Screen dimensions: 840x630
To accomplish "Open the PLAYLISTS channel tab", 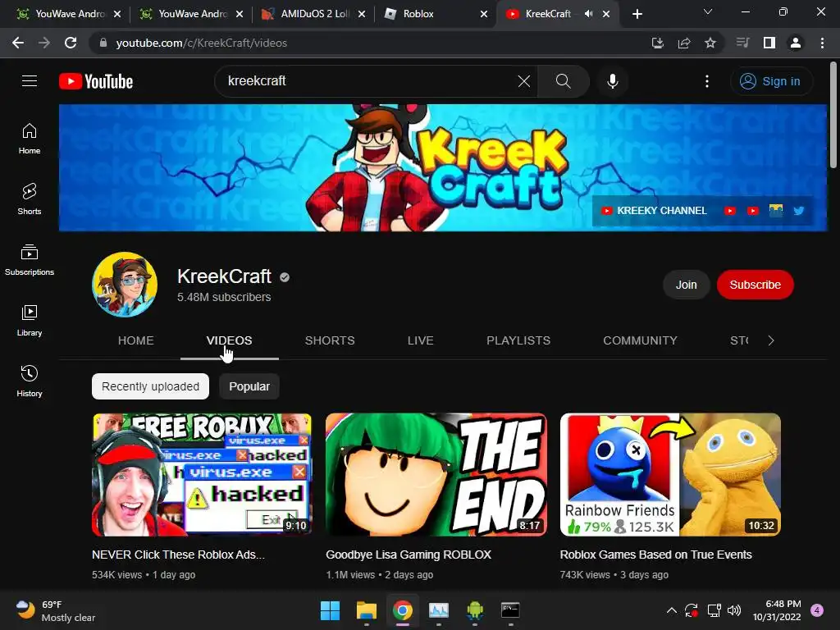I will point(518,340).
